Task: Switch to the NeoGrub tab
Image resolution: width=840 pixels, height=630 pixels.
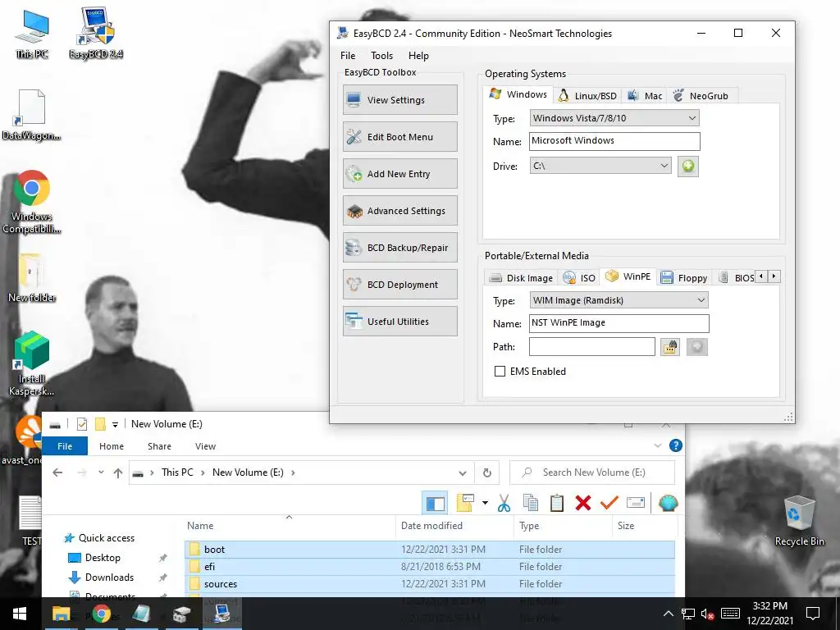Action: click(701, 96)
